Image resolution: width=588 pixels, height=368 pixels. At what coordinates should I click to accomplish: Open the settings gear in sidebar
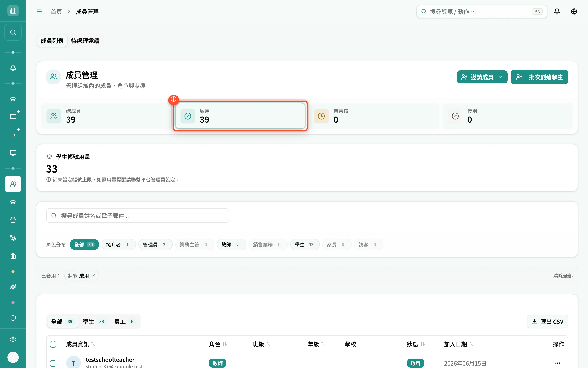(13, 339)
